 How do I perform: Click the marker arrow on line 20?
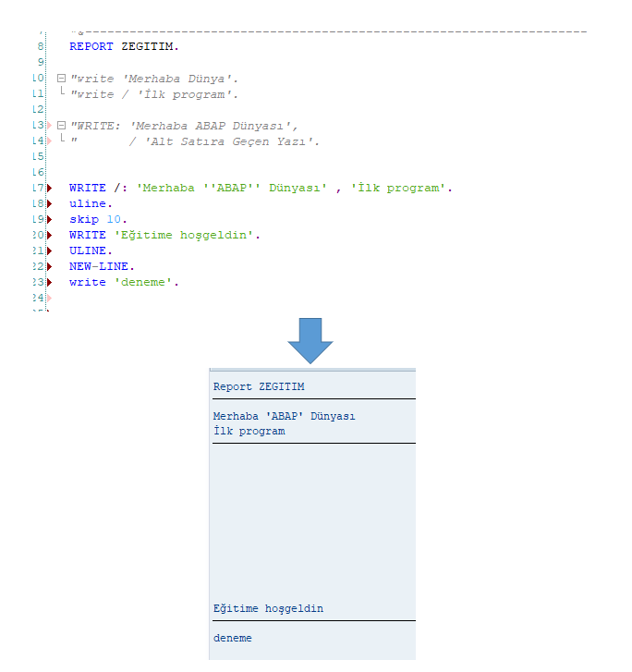tap(48, 235)
